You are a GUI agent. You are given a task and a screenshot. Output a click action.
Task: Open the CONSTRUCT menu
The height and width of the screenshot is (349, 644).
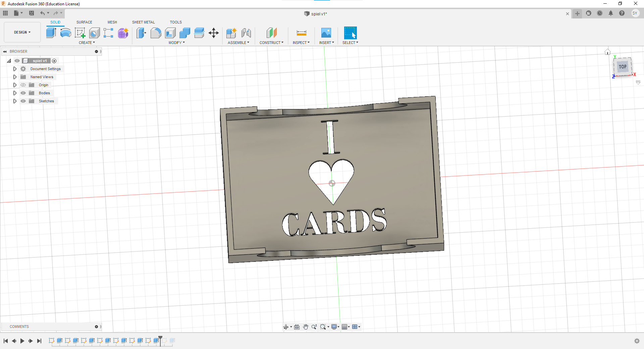pos(271,43)
